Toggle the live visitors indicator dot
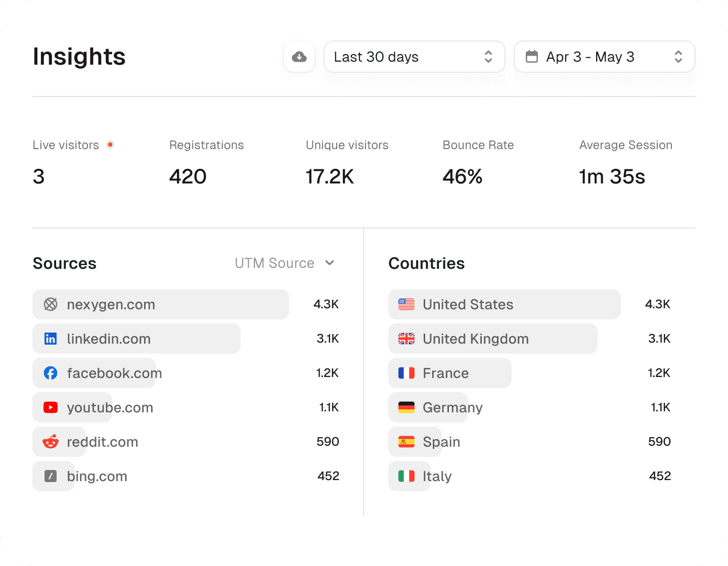Viewport: 728px width, 566px height. pyautogui.click(x=110, y=144)
